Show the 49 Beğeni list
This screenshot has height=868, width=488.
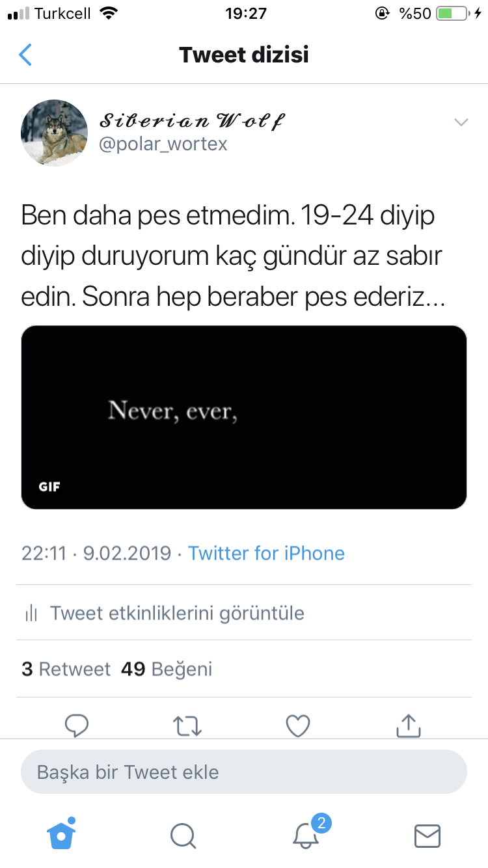pyautogui.click(x=167, y=669)
